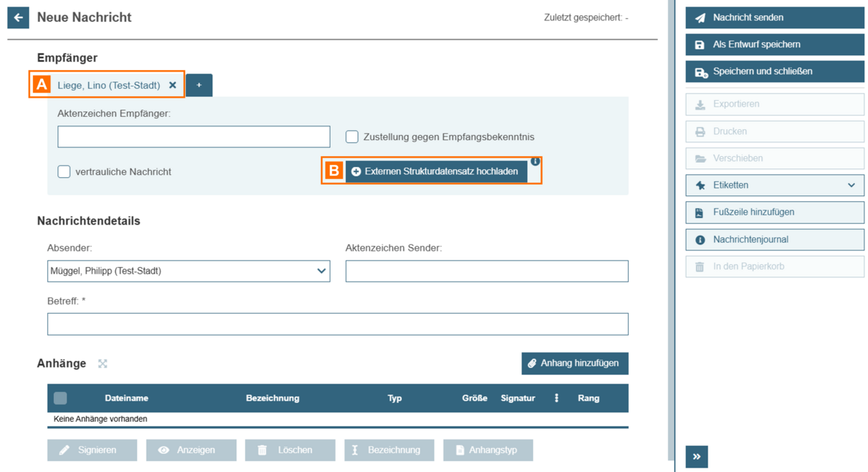868x472 pixels.
Task: Expand the Anhänge section with the expand icon
Action: click(x=103, y=363)
